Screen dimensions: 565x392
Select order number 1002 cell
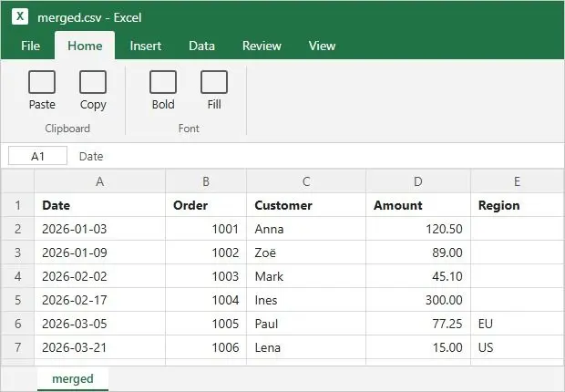[x=206, y=253]
